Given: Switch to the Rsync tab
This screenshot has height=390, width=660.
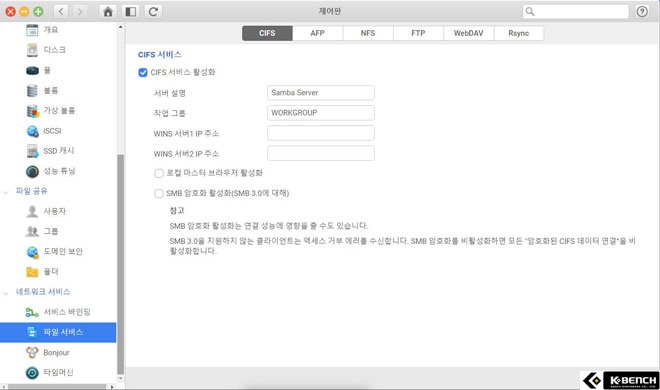Looking at the screenshot, I should pos(519,33).
